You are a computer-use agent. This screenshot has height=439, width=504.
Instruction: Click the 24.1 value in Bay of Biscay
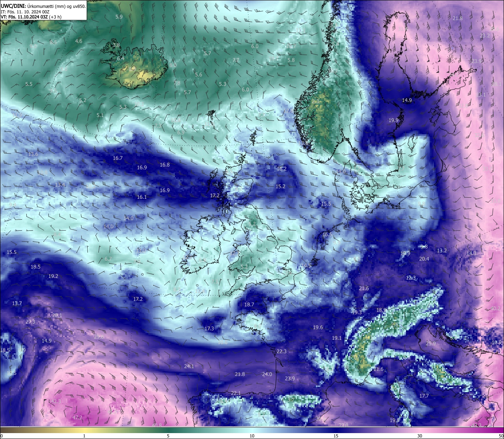click(x=189, y=366)
